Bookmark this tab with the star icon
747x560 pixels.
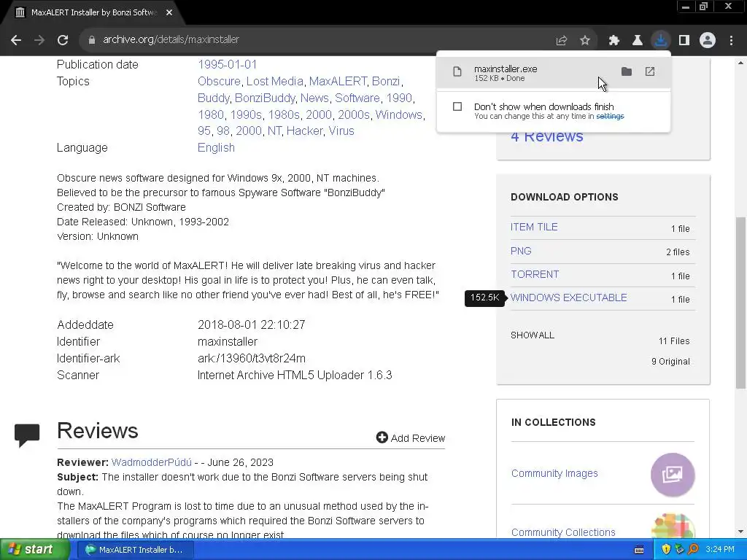584,41
